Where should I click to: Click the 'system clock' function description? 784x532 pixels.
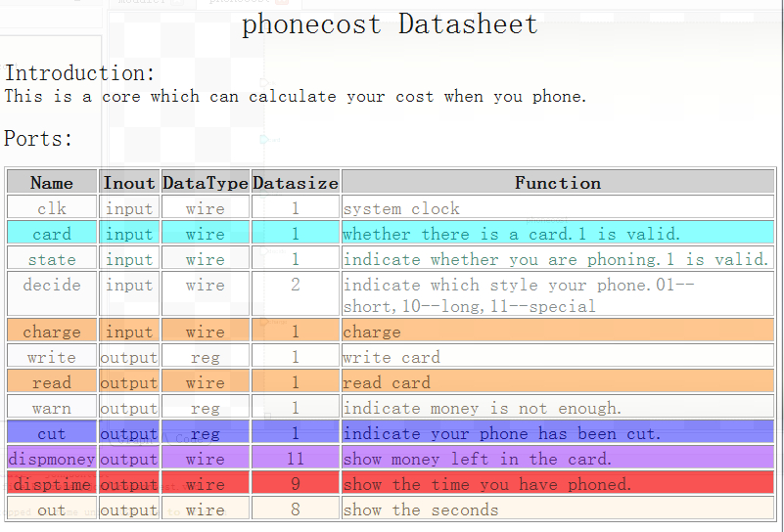[401, 208]
